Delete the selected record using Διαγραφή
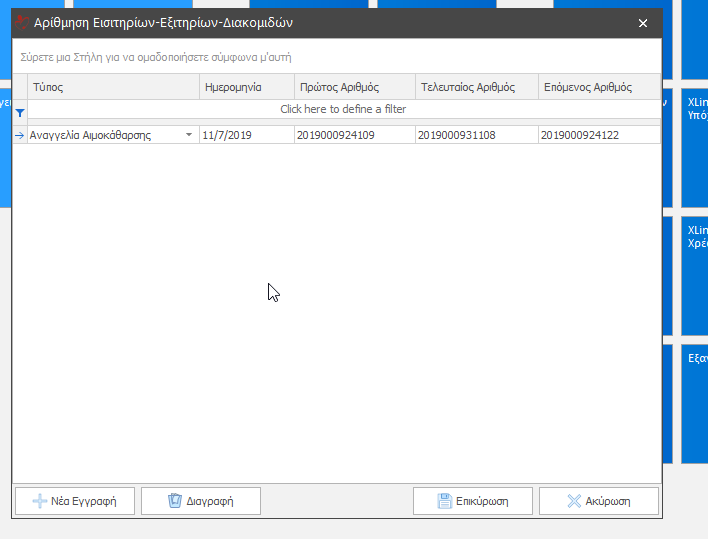 pyautogui.click(x=201, y=501)
